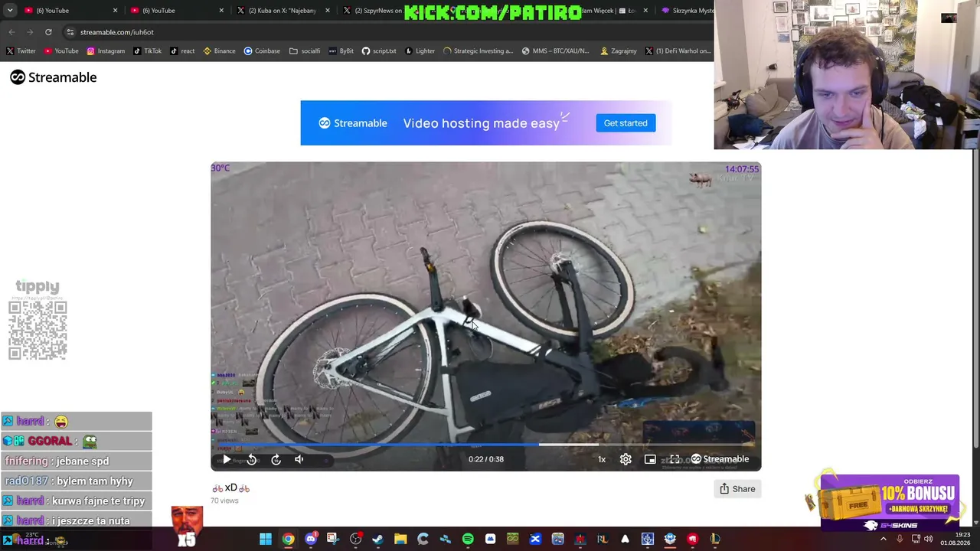The image size is (980, 551).
Task: Seek on the video progress bar
Action: pos(485,444)
